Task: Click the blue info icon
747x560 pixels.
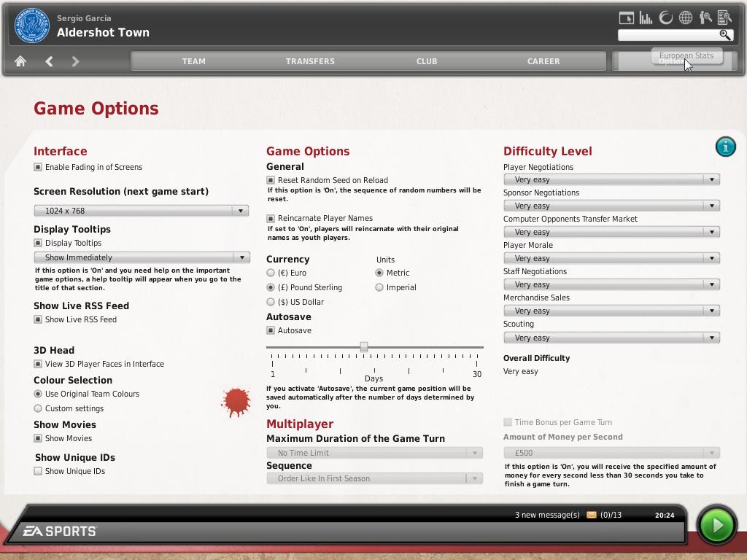Action: click(x=725, y=147)
